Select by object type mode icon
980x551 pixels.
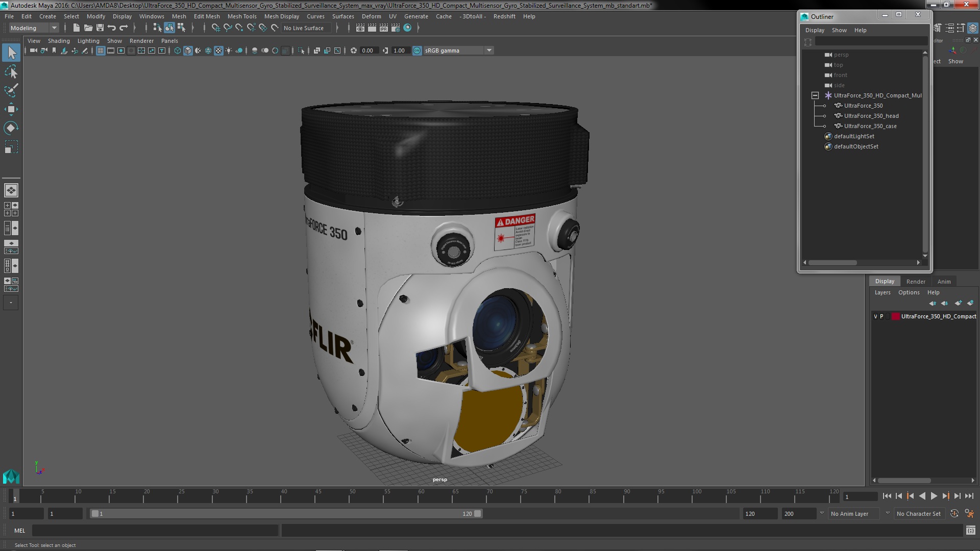(169, 28)
